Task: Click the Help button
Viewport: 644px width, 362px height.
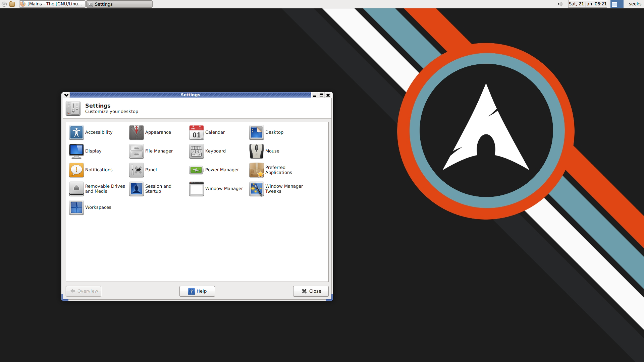Action: click(x=197, y=291)
